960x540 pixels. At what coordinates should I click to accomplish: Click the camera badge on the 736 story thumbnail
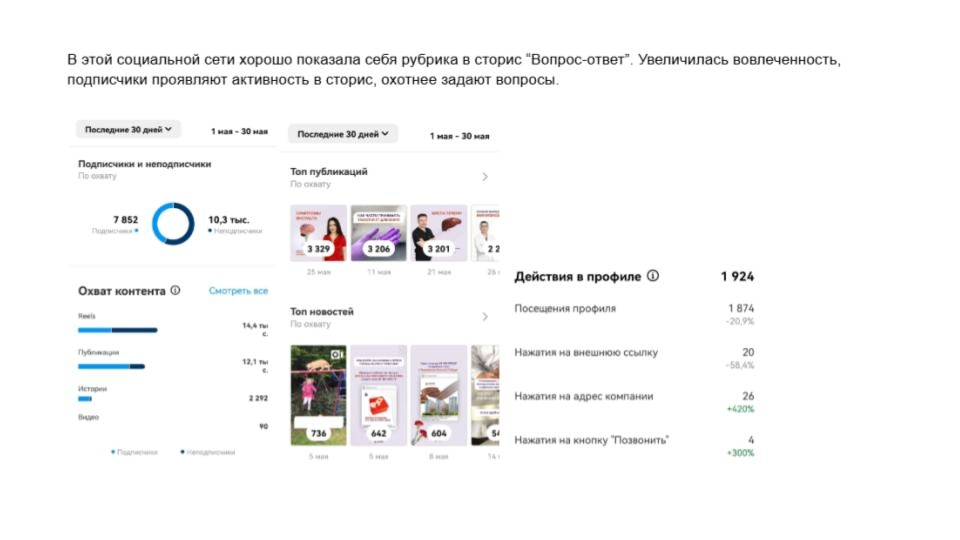[x=337, y=354]
